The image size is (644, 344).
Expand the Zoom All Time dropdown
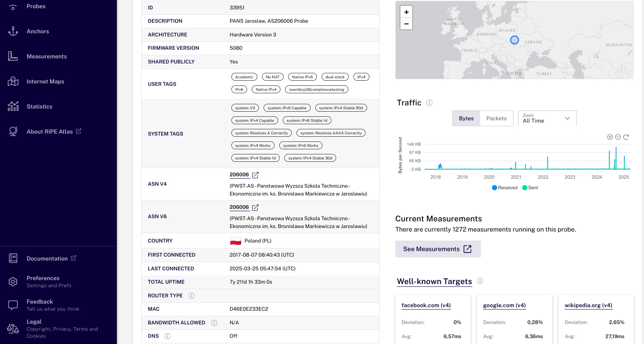(547, 118)
